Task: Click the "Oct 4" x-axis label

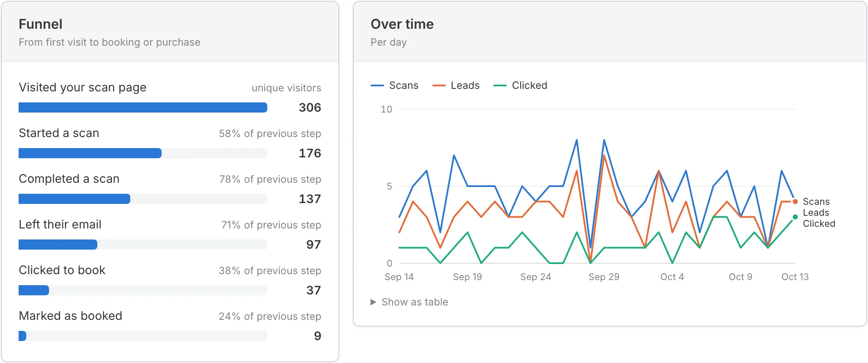Action: click(672, 277)
